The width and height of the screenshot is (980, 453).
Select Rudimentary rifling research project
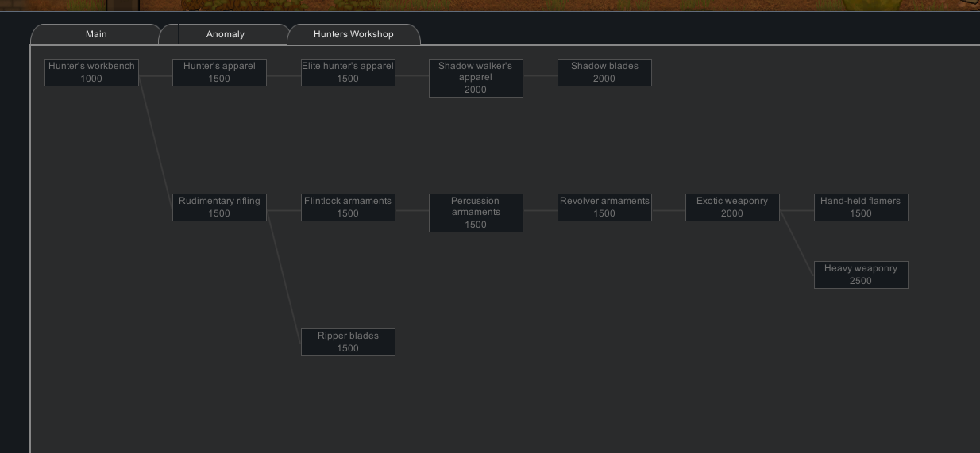pyautogui.click(x=219, y=207)
